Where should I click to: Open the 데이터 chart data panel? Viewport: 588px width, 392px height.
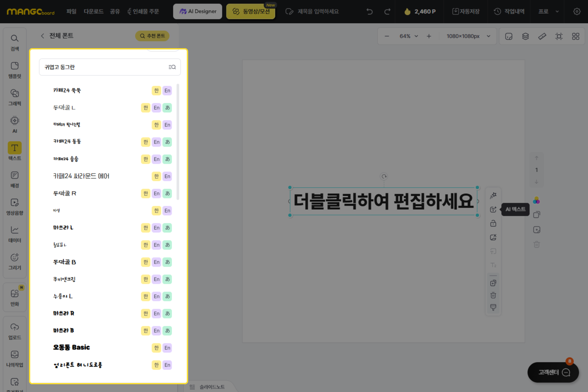pyautogui.click(x=15, y=234)
